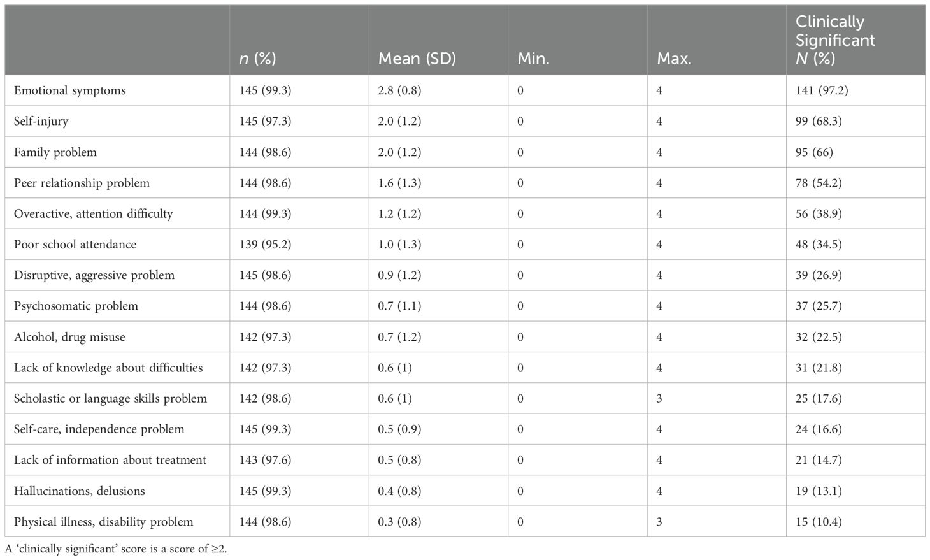Click the 'Mean (SD)' column header
Viewport: 930px width, 560px height.
click(x=417, y=59)
